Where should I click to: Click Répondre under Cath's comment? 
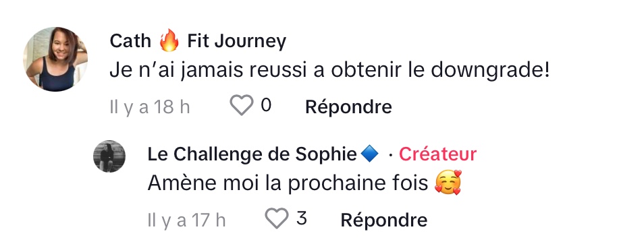tap(348, 107)
